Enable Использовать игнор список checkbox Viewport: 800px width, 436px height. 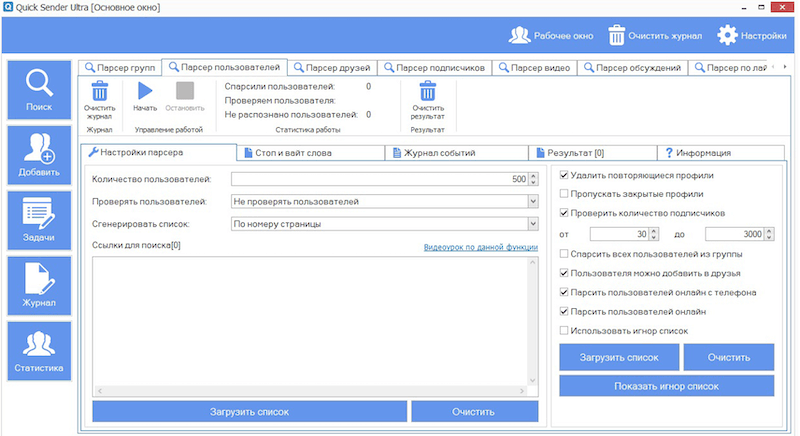point(565,330)
